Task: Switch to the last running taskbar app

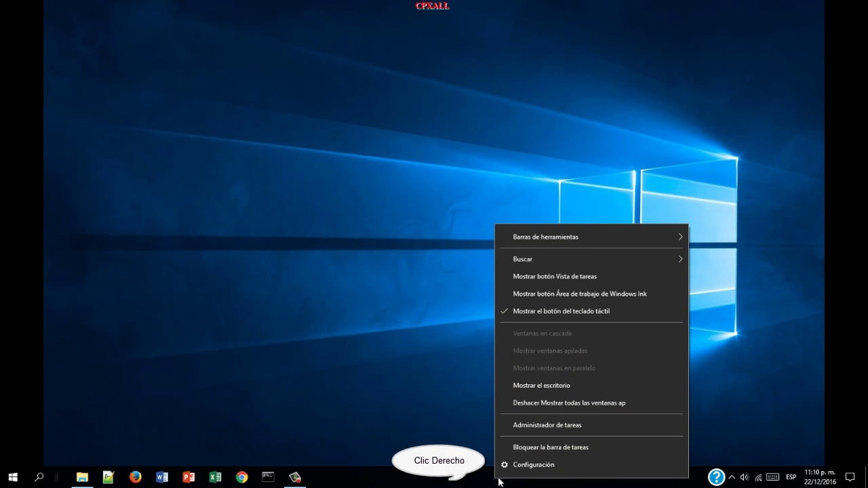Action: [294, 477]
